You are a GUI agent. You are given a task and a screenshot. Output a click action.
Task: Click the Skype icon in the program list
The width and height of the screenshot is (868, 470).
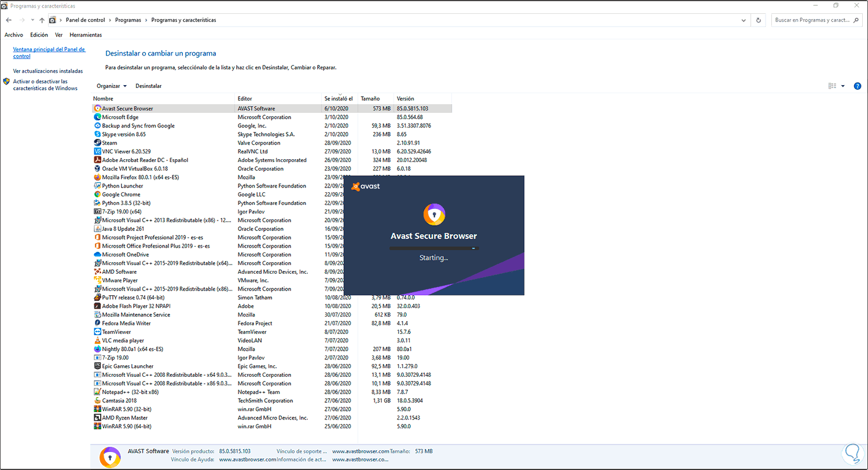[x=96, y=134]
